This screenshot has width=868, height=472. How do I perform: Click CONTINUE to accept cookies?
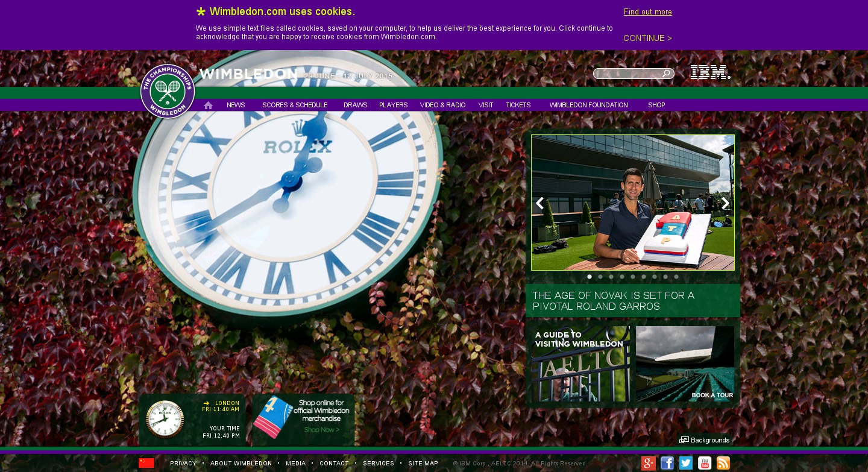pyautogui.click(x=647, y=38)
